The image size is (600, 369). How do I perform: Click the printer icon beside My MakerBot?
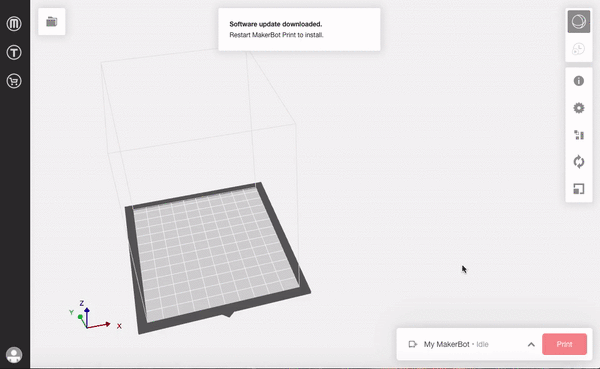pos(412,344)
